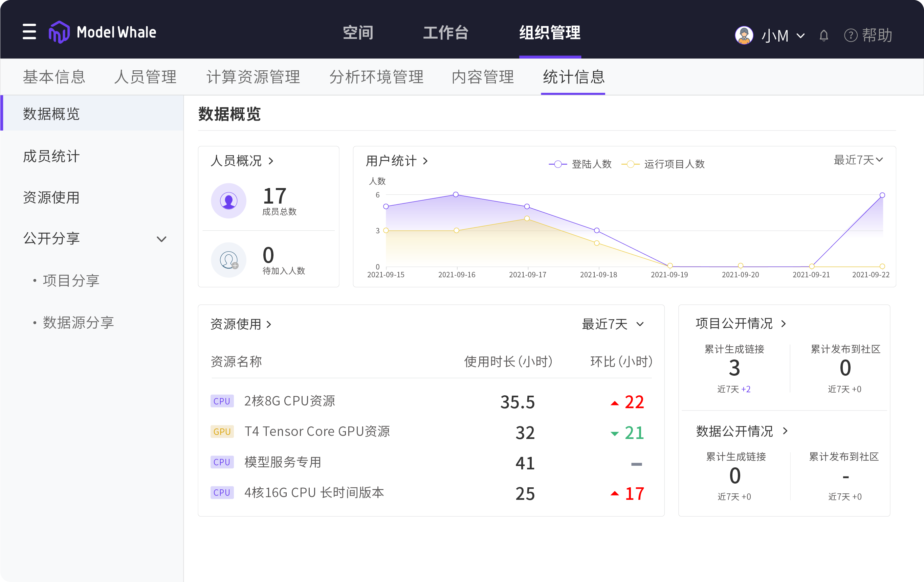Click the 使用时长 (小时) column header
The height and width of the screenshot is (582, 924).
pyautogui.click(x=508, y=362)
